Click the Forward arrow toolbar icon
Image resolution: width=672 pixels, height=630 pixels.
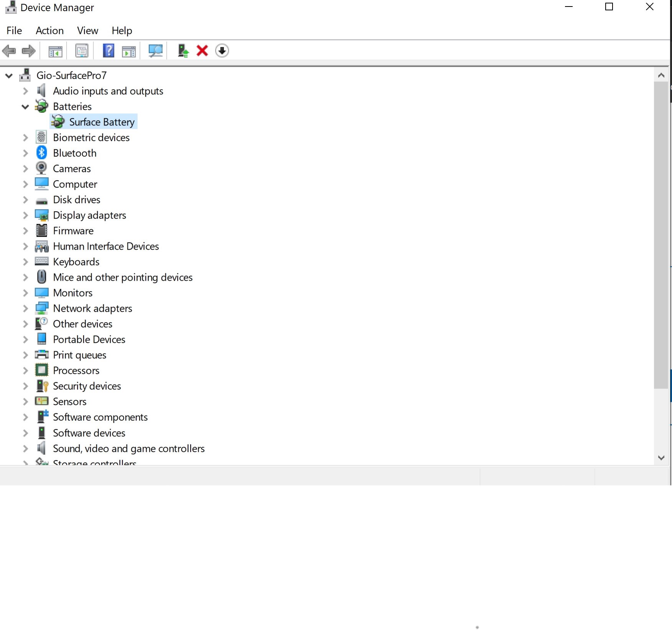(x=29, y=51)
